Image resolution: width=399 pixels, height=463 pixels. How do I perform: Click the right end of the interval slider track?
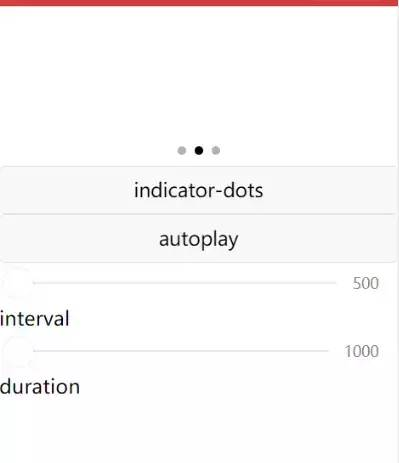[334, 283]
